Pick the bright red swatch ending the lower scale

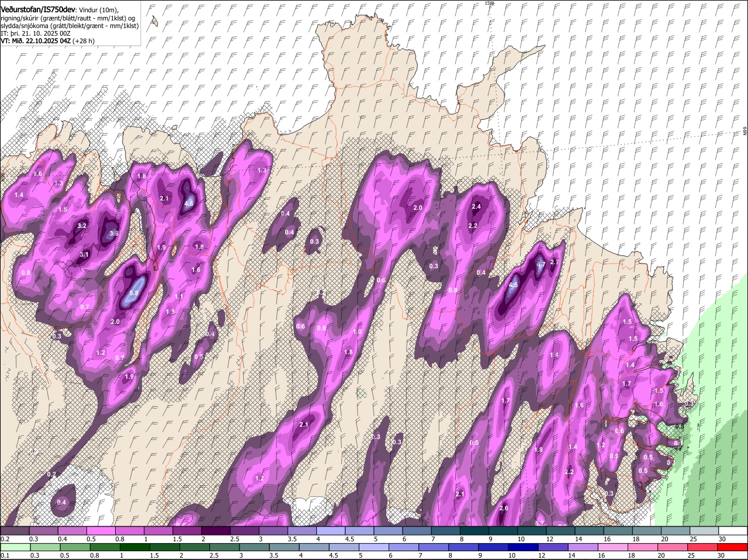733,547
